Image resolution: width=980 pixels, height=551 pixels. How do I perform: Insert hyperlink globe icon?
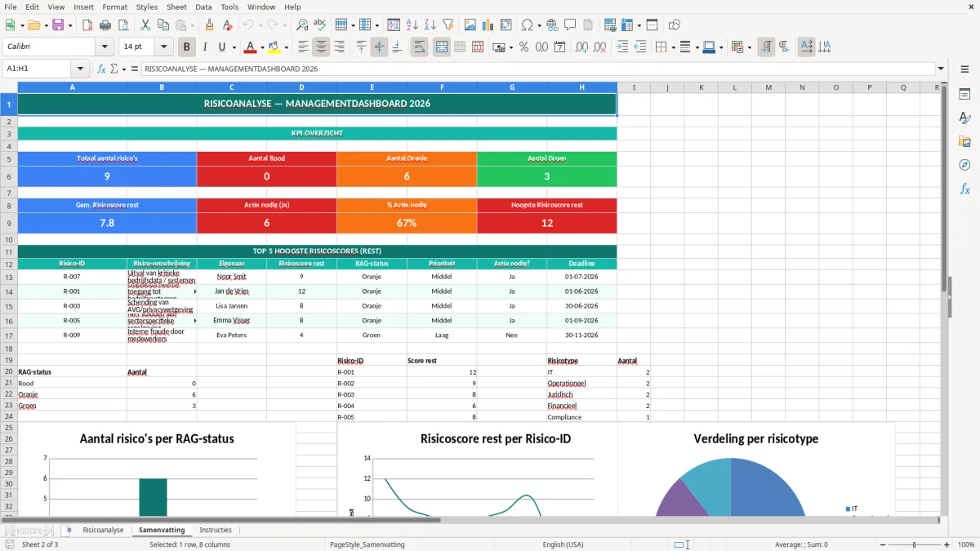click(552, 25)
